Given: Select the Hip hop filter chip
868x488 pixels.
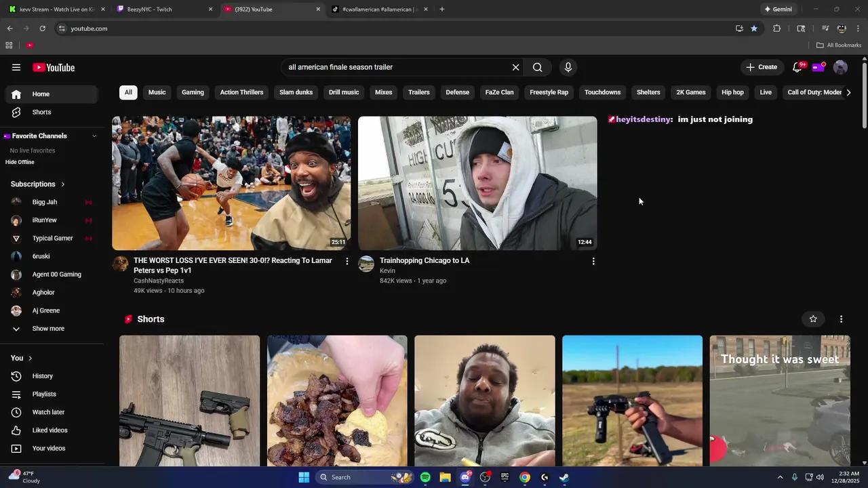Looking at the screenshot, I should click(732, 92).
